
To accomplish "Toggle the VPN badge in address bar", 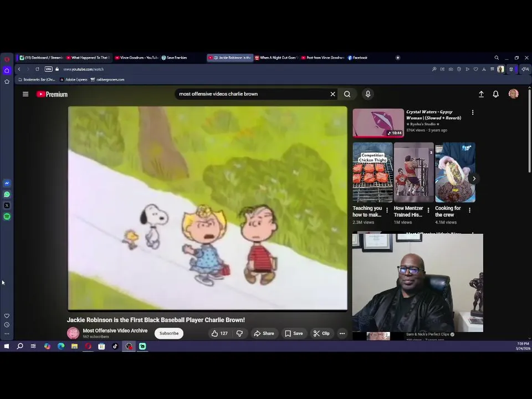I will (49, 69).
